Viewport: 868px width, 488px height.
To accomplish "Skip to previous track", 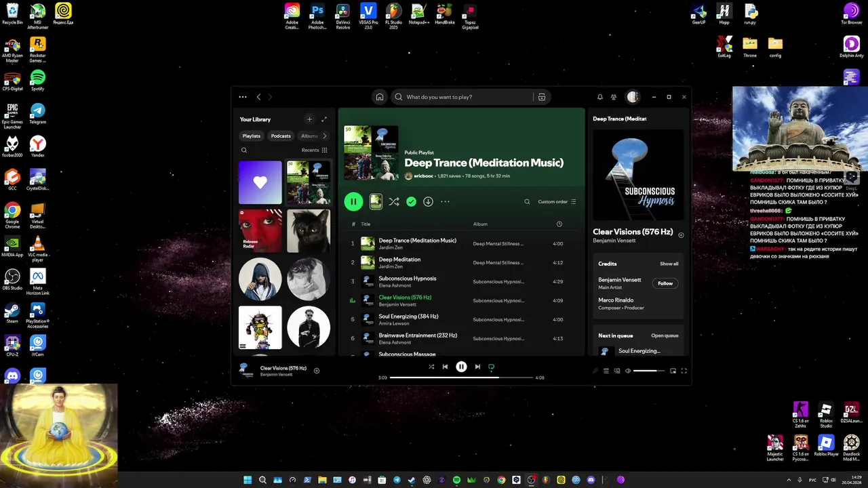I will point(445,367).
